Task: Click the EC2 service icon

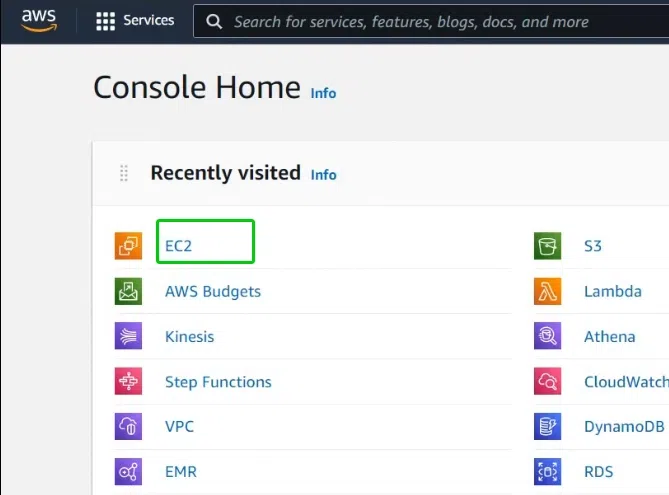Action: [x=128, y=246]
